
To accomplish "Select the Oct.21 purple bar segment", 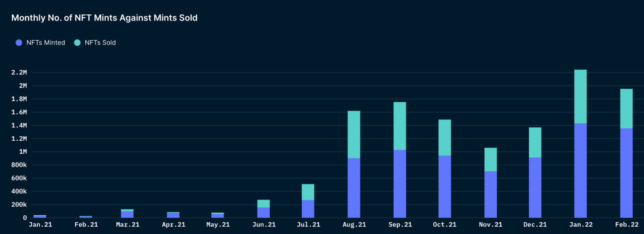I will pyautogui.click(x=445, y=187).
